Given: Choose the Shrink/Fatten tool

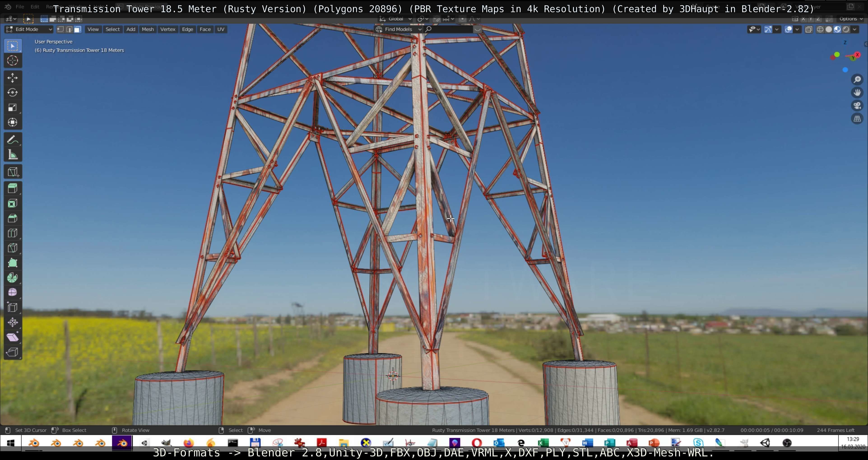Looking at the screenshot, I should 13,322.
